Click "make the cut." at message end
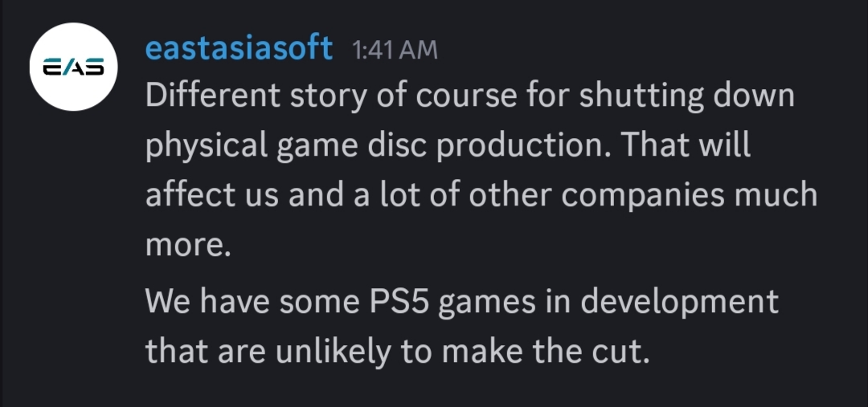 point(545,351)
